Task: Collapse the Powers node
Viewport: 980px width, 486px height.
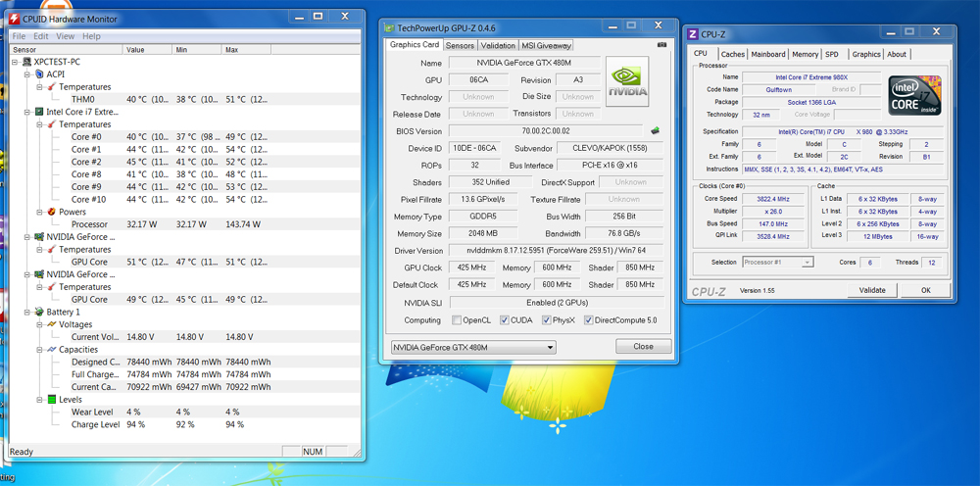Action: 39,212
